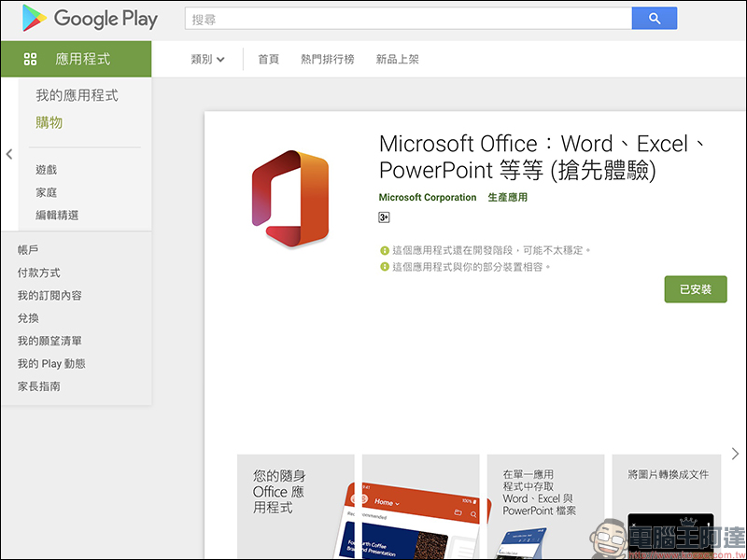
Task: Open the 生產應用 category link
Action: pos(507,197)
